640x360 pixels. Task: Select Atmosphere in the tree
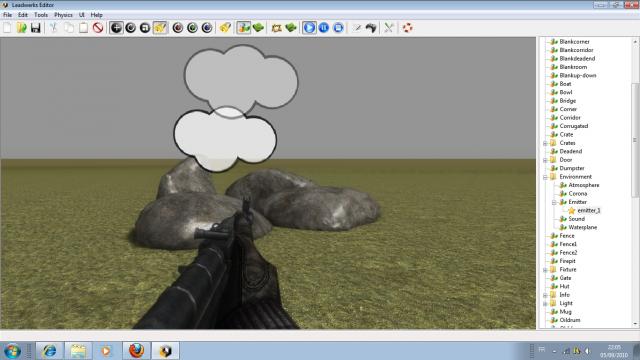click(x=584, y=185)
